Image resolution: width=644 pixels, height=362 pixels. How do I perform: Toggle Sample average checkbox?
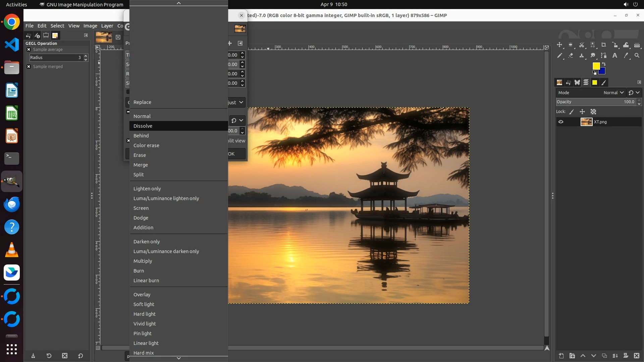[x=29, y=50]
